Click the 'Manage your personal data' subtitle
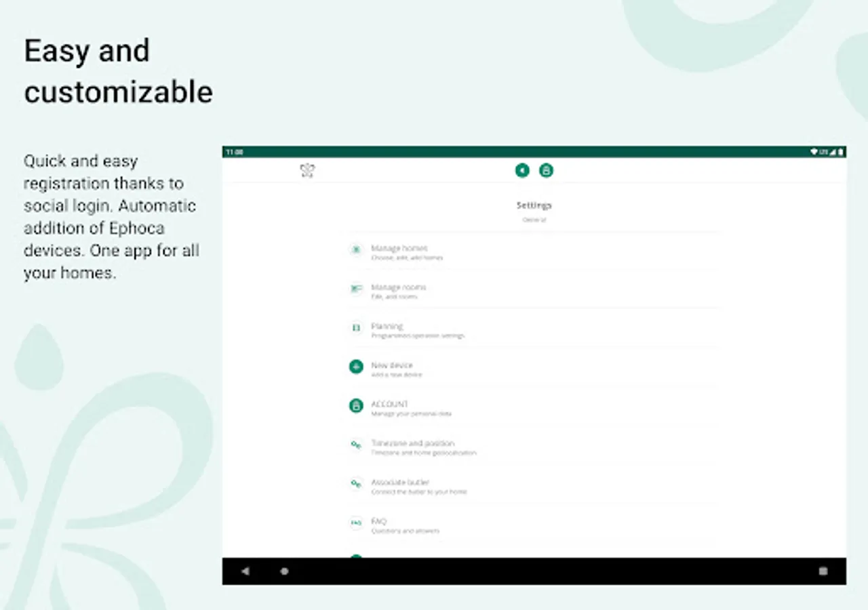 [411, 413]
